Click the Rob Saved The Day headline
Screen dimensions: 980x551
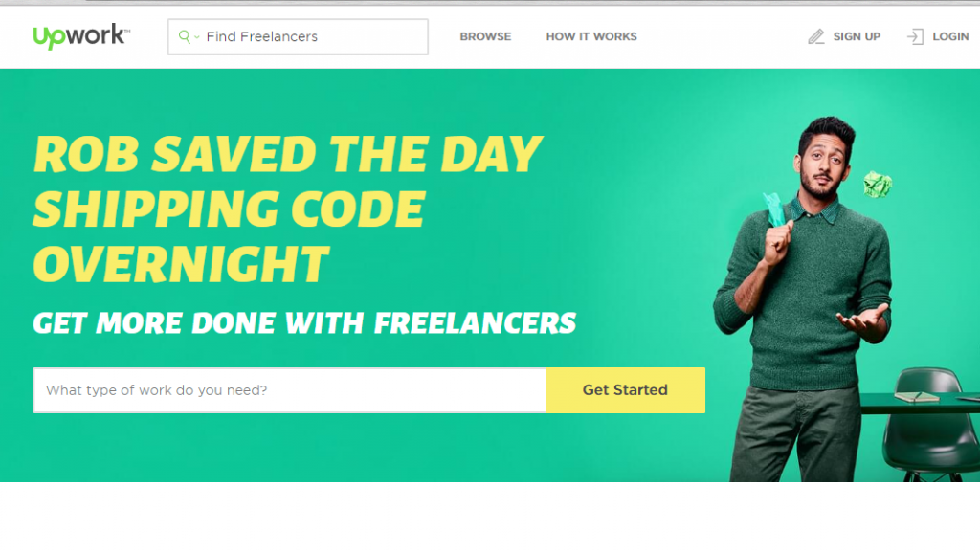tap(287, 154)
